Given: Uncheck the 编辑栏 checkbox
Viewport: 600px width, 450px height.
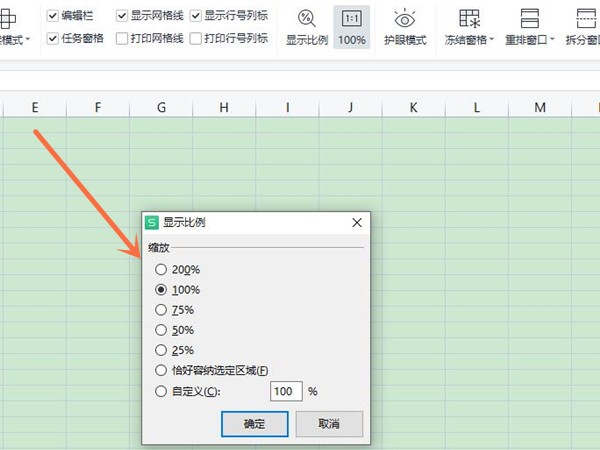Looking at the screenshot, I should coord(53,16).
